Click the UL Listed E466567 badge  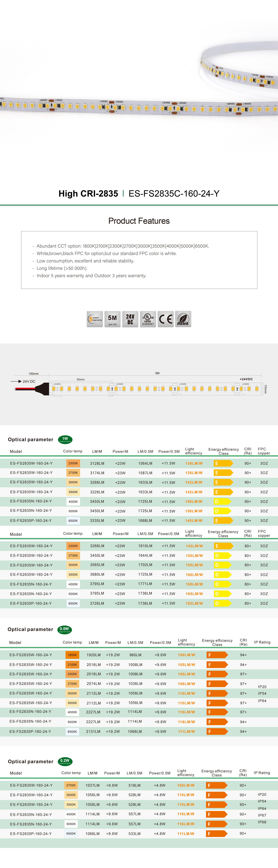click(x=148, y=319)
